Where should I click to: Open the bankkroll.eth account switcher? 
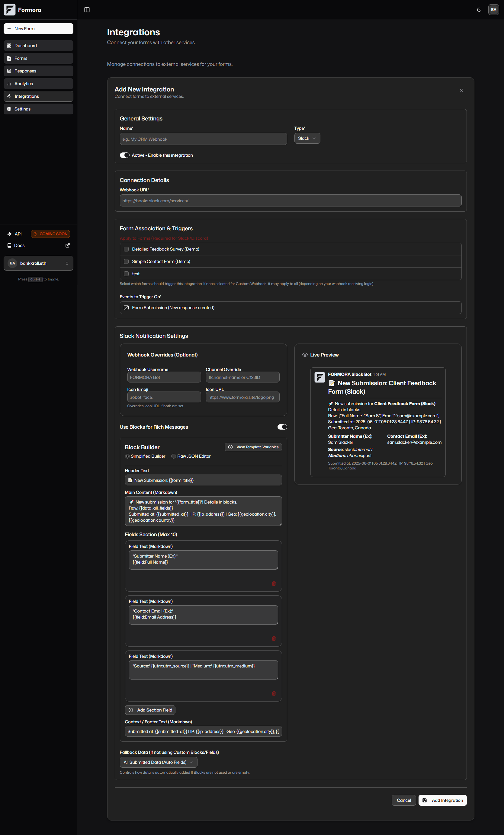[38, 263]
